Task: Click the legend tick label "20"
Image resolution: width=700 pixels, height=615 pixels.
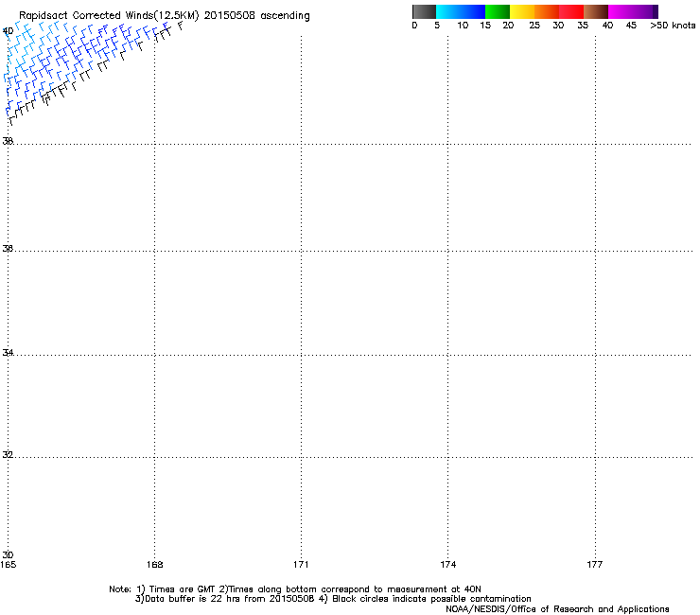Action: 508,26
